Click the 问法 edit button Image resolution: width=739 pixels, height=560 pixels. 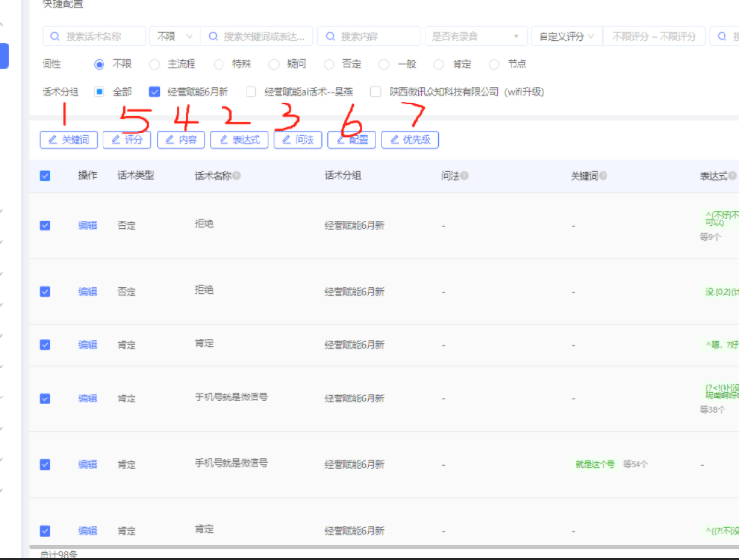point(298,140)
